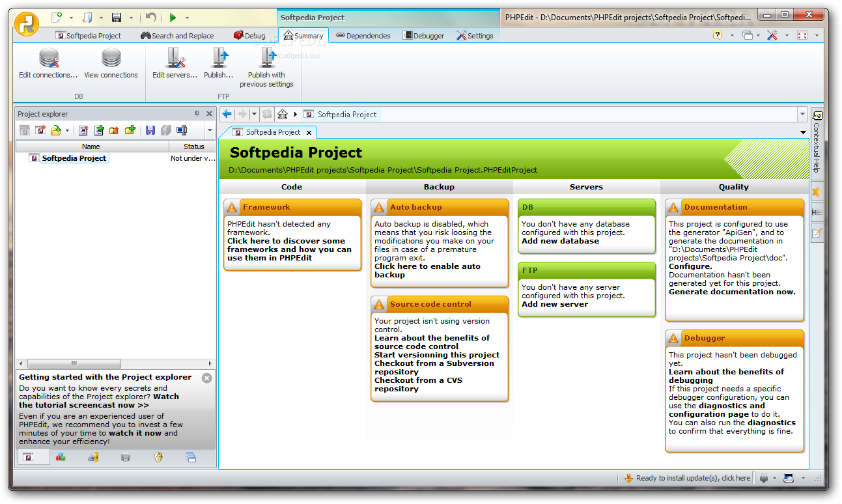This screenshot has height=504, width=842.
Task: Click the View connections database icon
Action: point(111,59)
